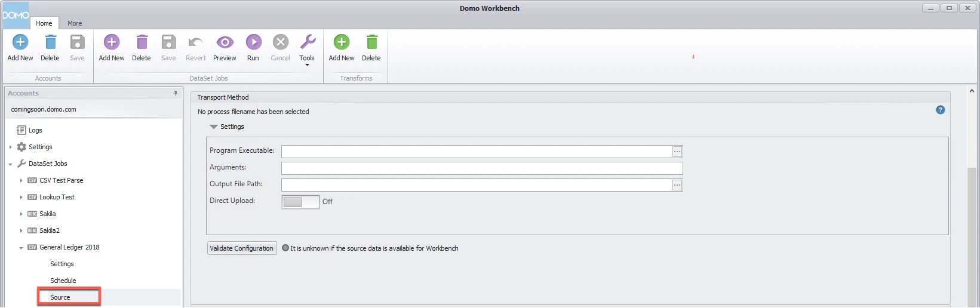
Task: Pin the Accounts panel
Action: click(x=175, y=93)
